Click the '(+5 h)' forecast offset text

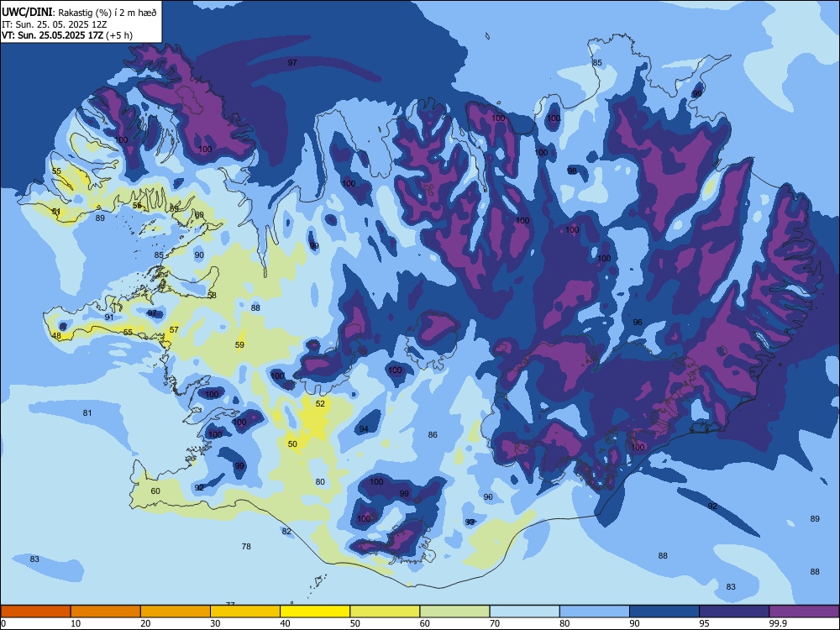point(119,35)
